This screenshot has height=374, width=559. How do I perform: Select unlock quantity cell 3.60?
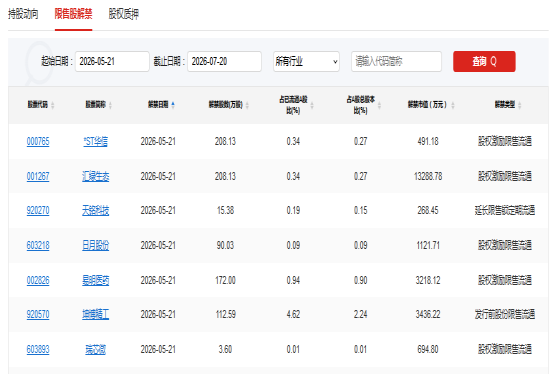[x=225, y=349]
